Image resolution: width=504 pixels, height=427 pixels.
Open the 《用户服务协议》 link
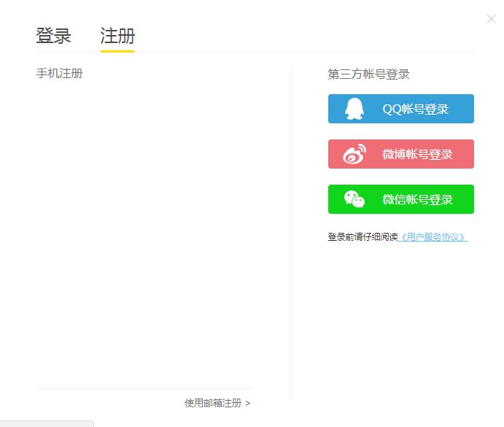pyautogui.click(x=433, y=237)
